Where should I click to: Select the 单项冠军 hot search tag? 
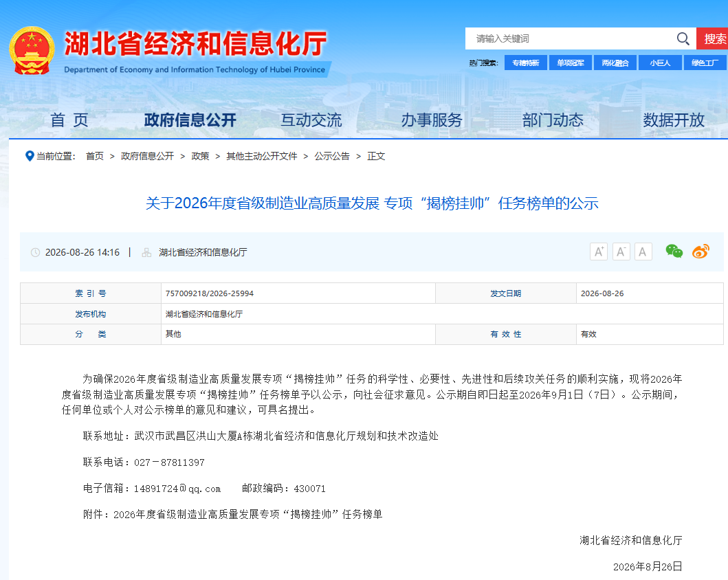tap(570, 63)
